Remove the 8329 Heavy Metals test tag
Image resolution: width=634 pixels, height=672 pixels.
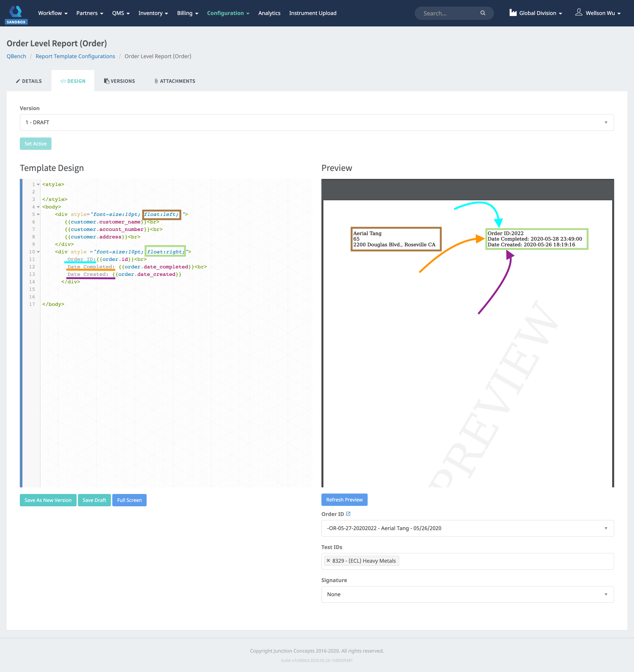328,560
